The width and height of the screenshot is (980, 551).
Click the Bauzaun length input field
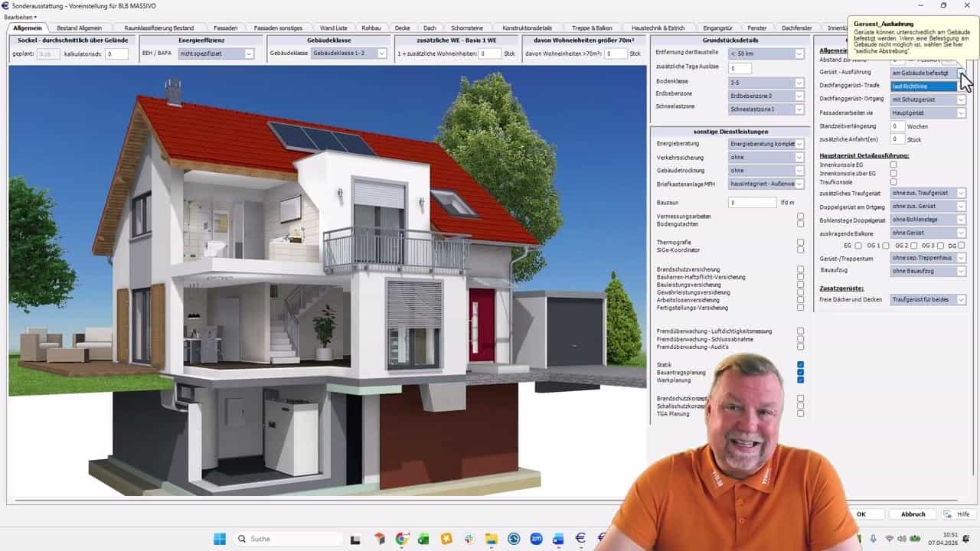[x=752, y=203]
